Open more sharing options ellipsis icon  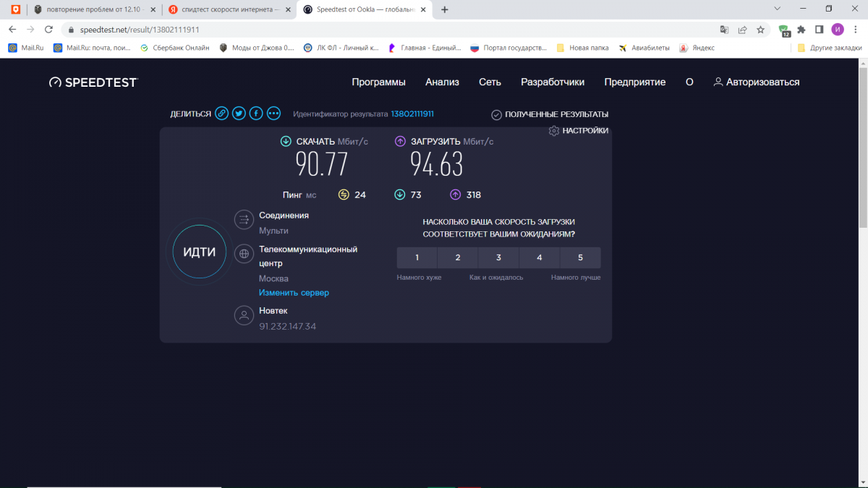[x=273, y=114]
